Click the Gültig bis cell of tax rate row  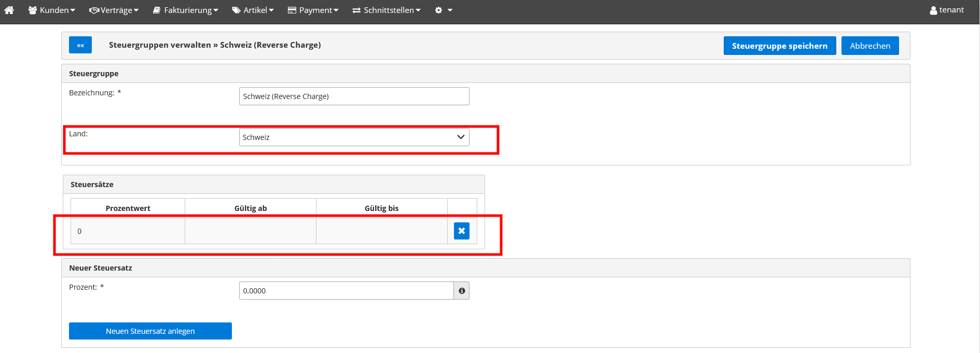click(381, 231)
